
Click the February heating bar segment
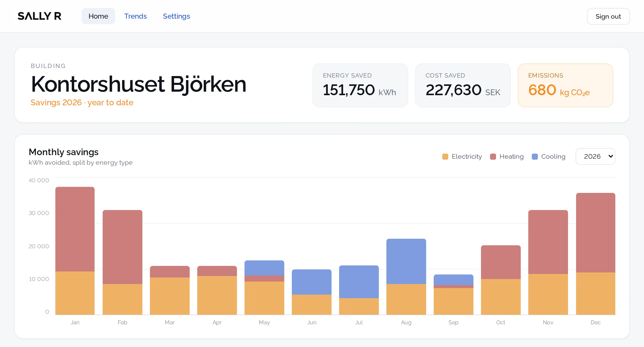[123, 247]
